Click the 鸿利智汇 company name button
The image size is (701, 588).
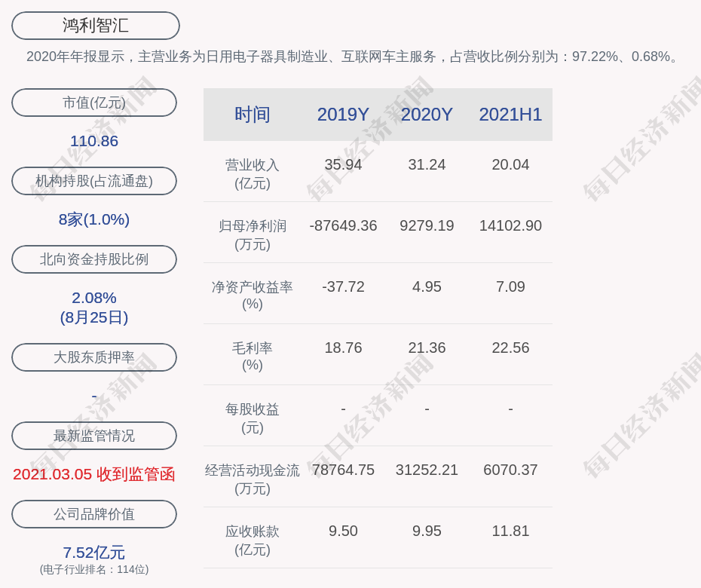pyautogui.click(x=95, y=26)
